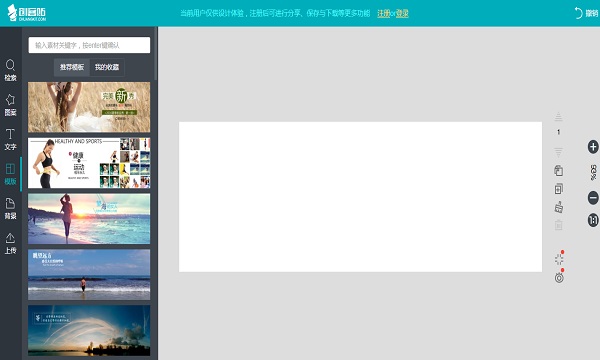
Task: Select the wheat field bride template thumbnail
Action: tap(89, 107)
